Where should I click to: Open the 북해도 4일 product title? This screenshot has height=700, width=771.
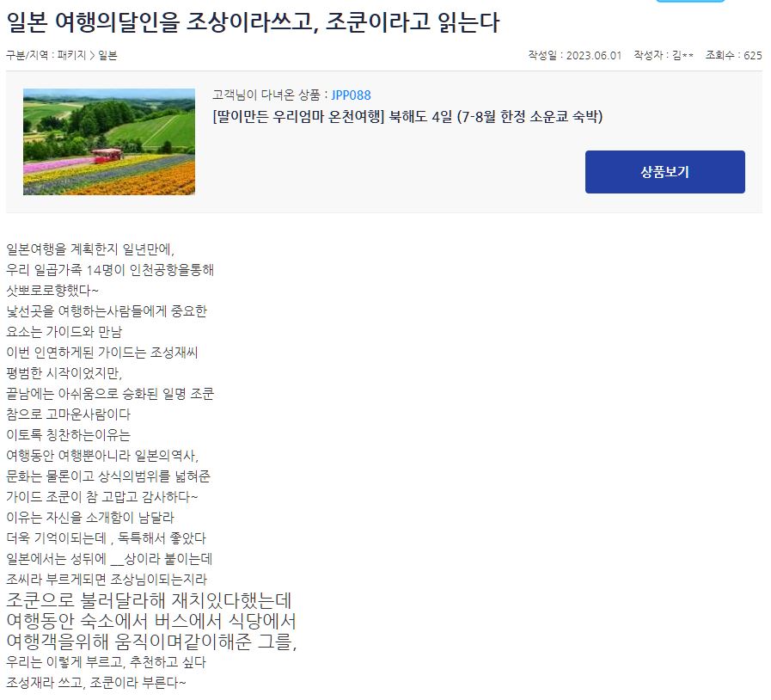pos(407,117)
